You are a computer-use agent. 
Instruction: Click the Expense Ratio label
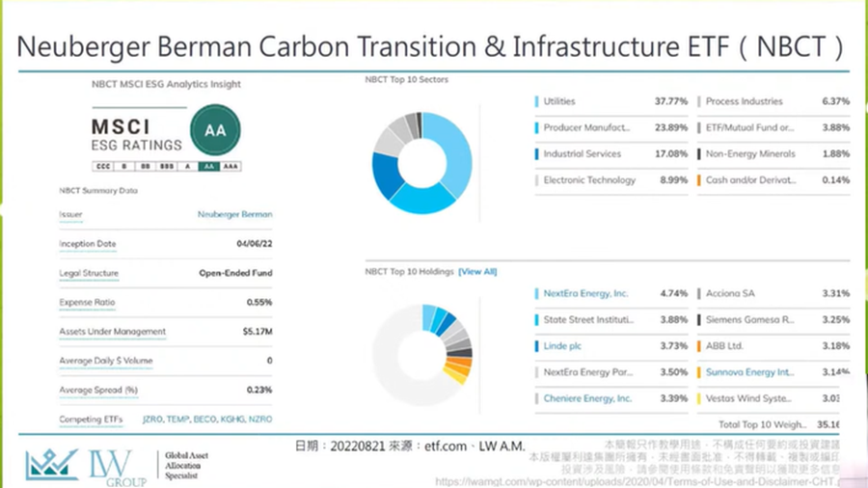pyautogui.click(x=87, y=303)
